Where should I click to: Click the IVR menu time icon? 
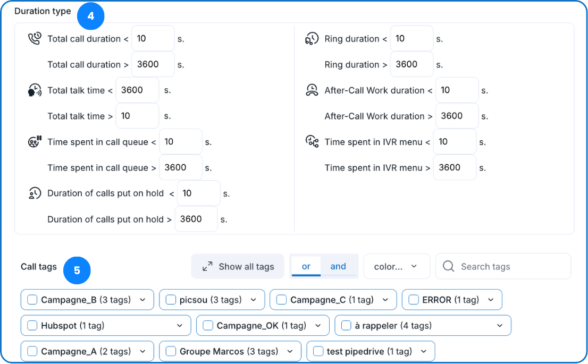click(x=312, y=142)
